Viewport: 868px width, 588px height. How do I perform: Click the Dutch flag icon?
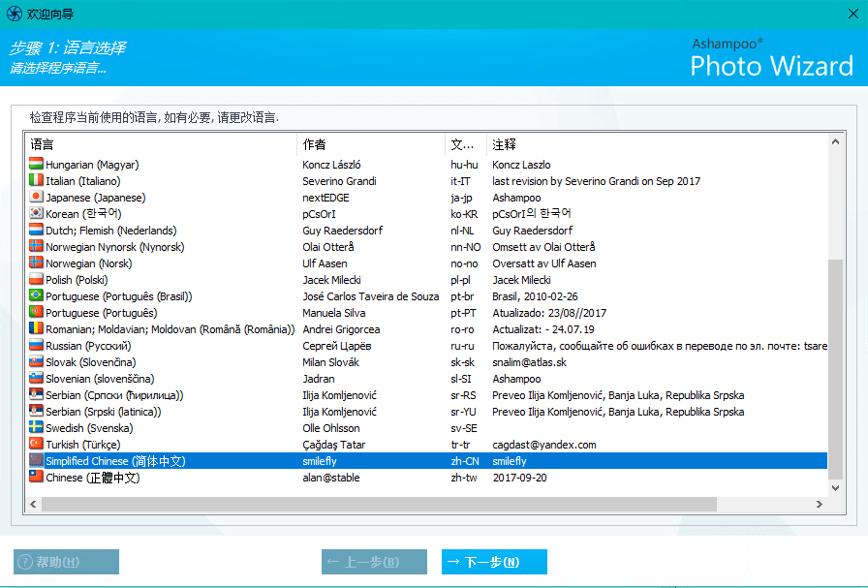point(36,231)
